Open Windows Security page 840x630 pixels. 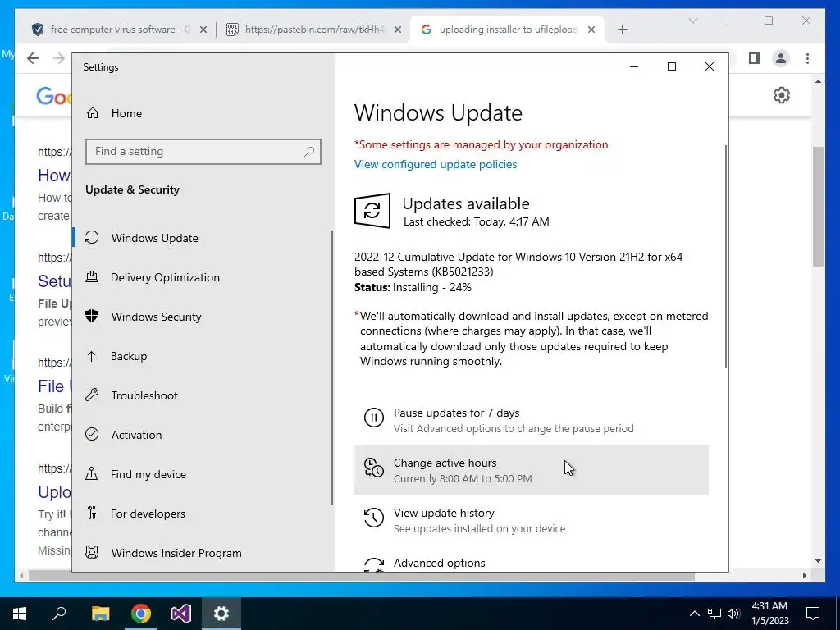coord(156,317)
